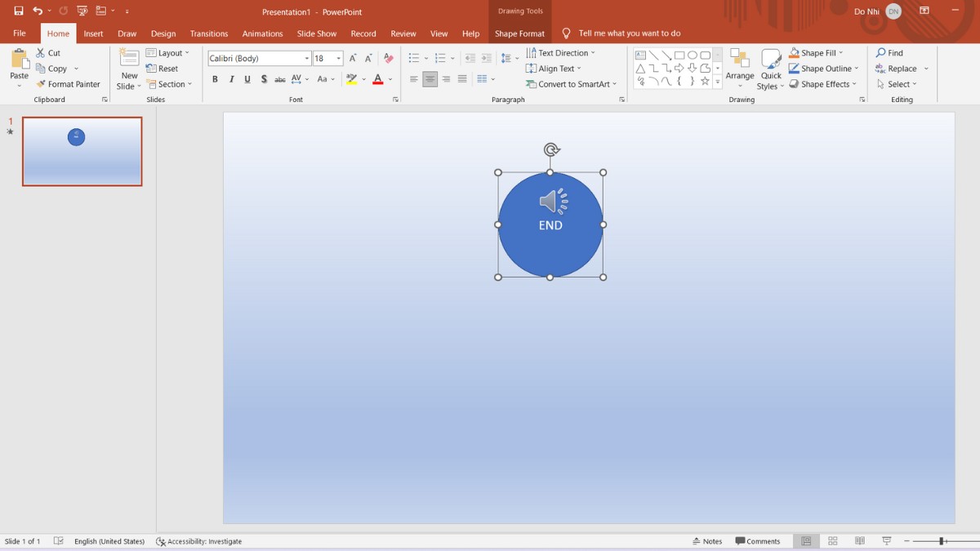The width and height of the screenshot is (980, 551).
Task: Toggle Bold formatting
Action: 215,79
